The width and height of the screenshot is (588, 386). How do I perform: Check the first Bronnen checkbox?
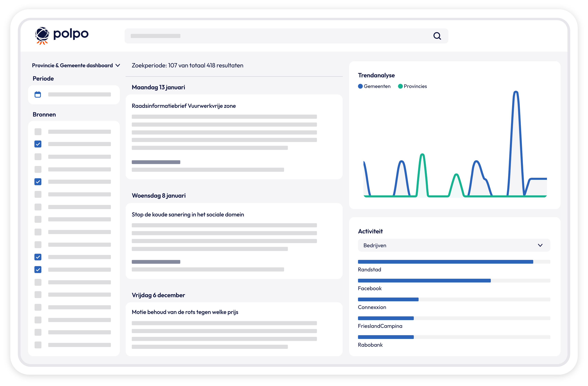38,132
